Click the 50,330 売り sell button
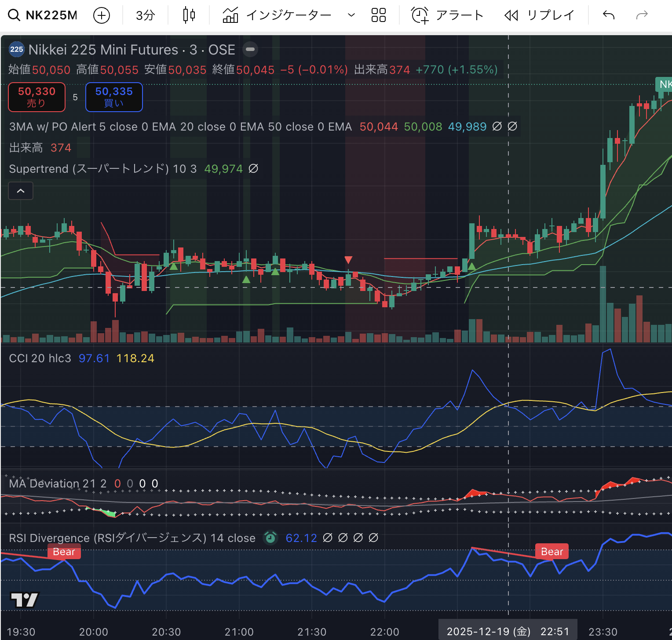672x640 pixels. 37,97
